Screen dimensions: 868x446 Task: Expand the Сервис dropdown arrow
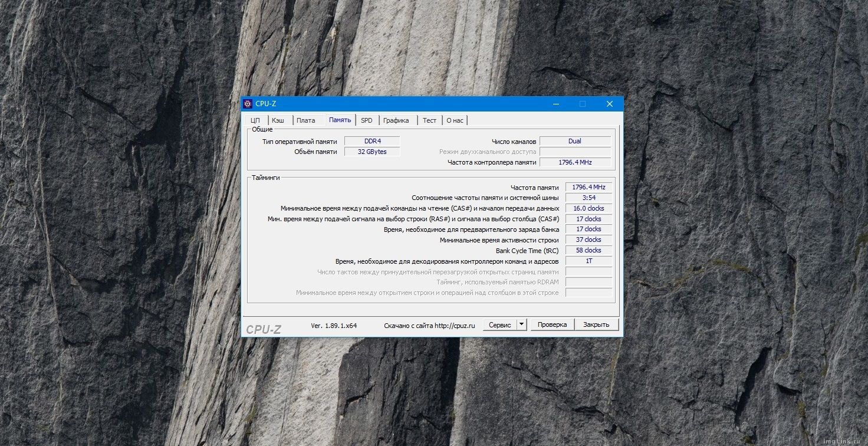pyautogui.click(x=521, y=324)
